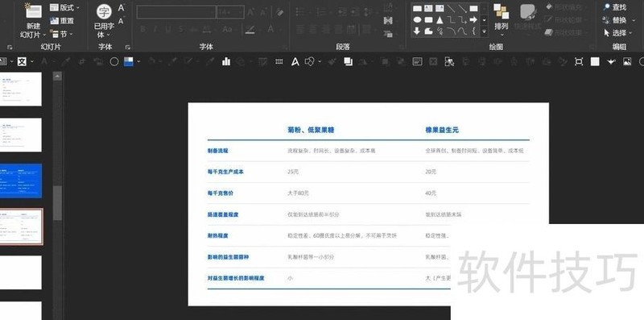Image resolution: width=644 pixels, height=320 pixels.
Task: Click the 重置 reset button
Action: pos(62,21)
